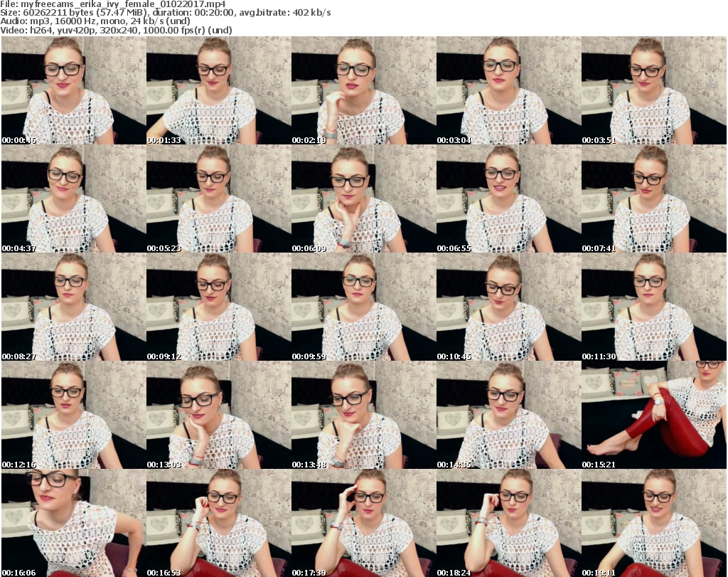Open the thumbnail frame at 00:09:59
The width and height of the screenshot is (728, 577).
[x=363, y=307]
